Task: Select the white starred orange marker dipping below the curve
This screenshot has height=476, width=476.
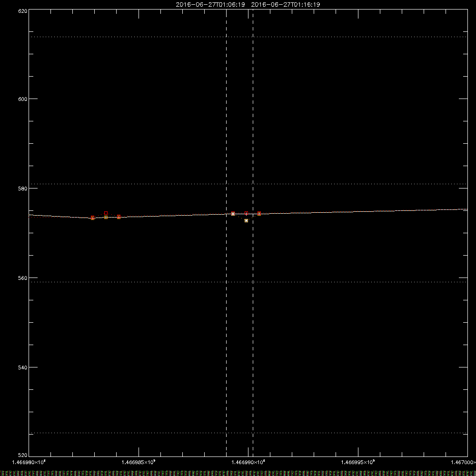Action: pos(246,221)
